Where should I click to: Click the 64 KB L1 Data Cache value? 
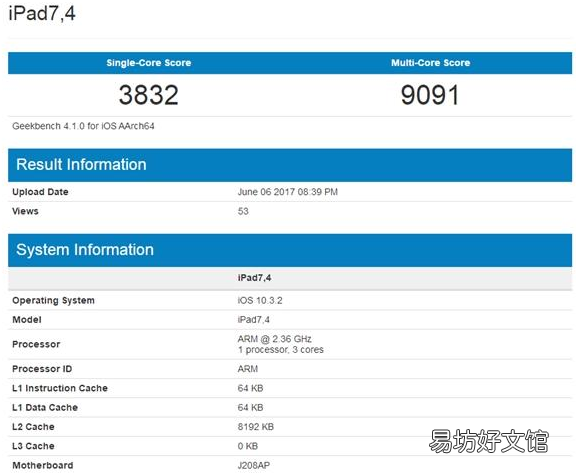tap(250, 408)
